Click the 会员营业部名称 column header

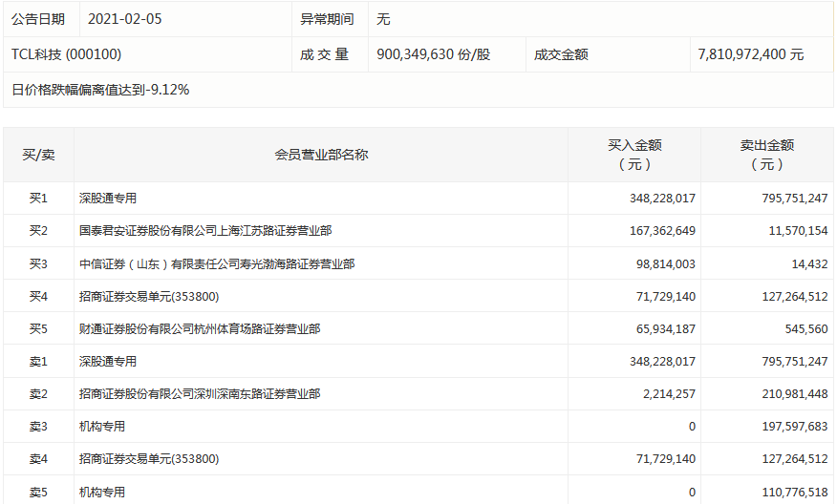321,155
